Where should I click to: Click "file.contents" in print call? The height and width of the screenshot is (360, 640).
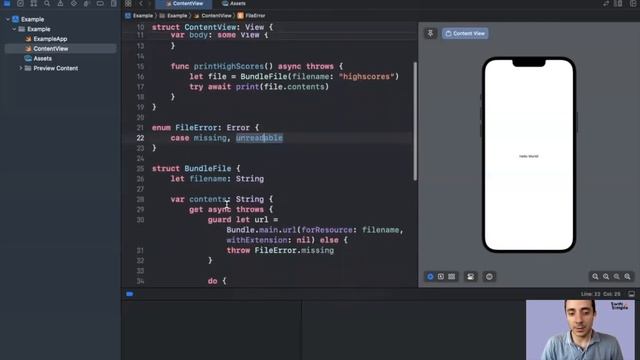[x=294, y=87]
